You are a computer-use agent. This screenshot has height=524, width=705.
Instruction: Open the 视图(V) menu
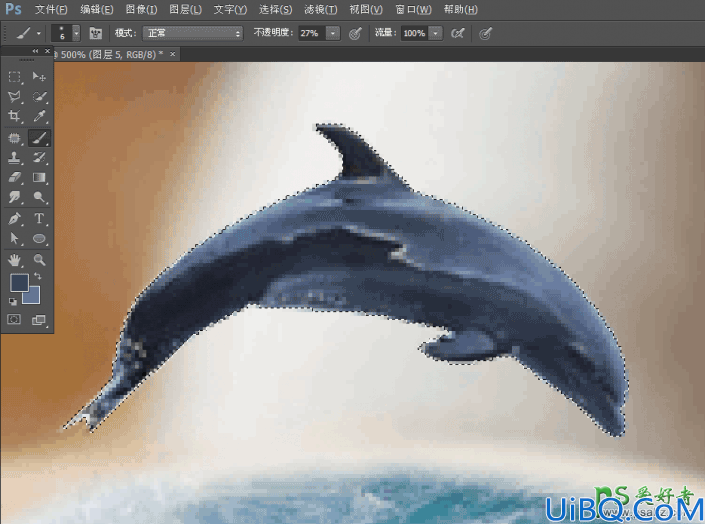(x=366, y=9)
